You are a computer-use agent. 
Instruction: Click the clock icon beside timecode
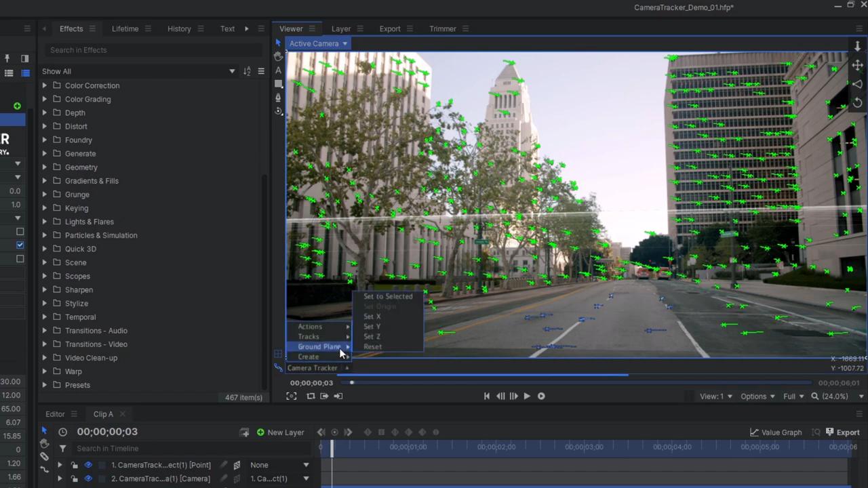pyautogui.click(x=62, y=432)
